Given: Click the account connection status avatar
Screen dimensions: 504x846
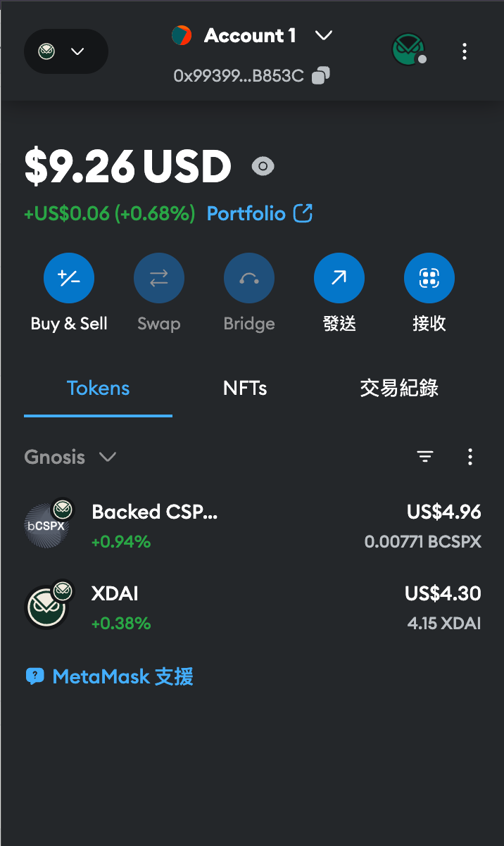Looking at the screenshot, I should tap(408, 50).
